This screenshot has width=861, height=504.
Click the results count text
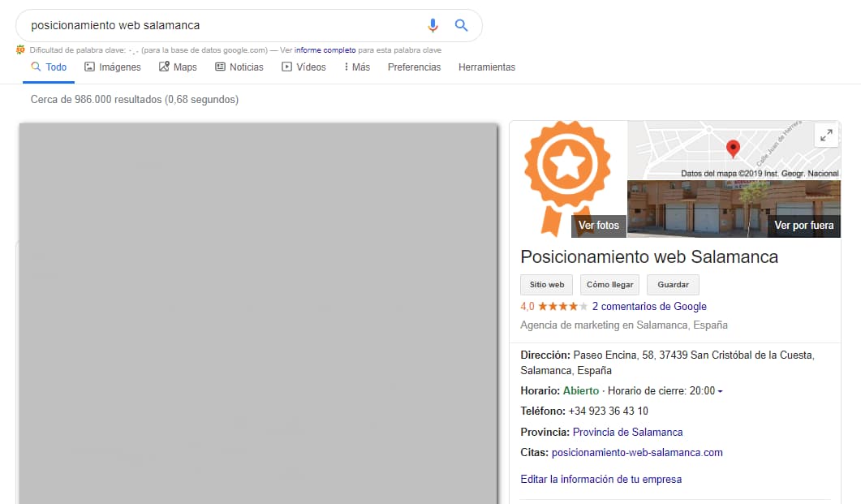click(135, 99)
